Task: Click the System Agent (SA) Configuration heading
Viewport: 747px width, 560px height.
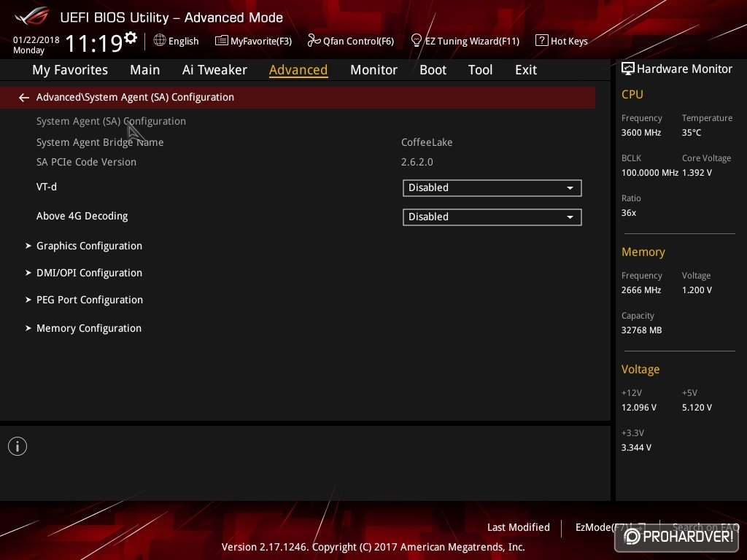Action: 111,122
